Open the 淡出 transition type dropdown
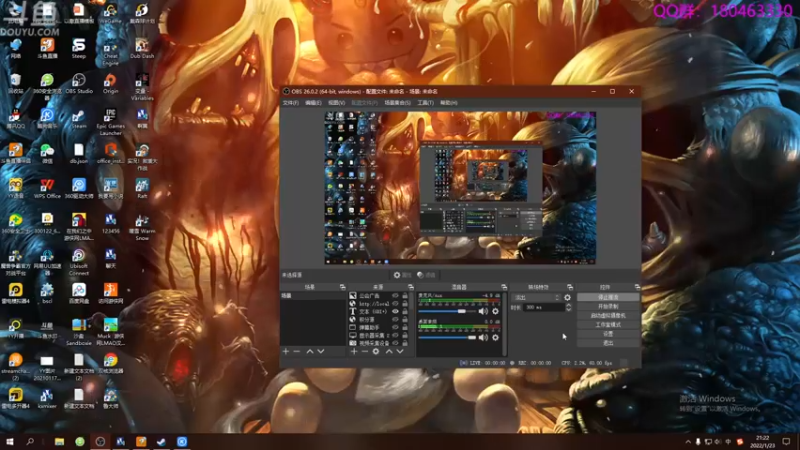Screen dimensions: 800x450 coord(536,297)
